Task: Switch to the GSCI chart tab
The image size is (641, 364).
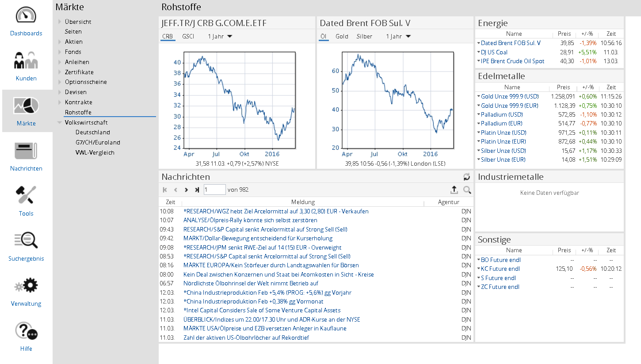Action: [x=188, y=36]
